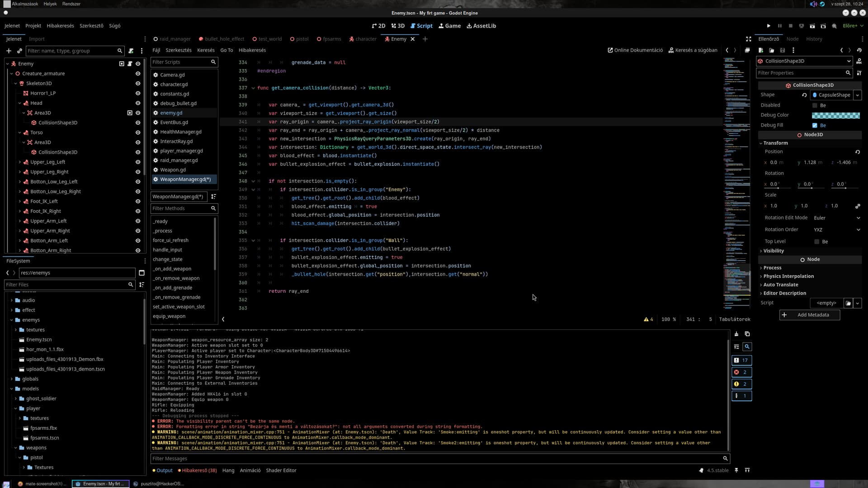The width and height of the screenshot is (868, 488).
Task: Open Online Dokumentáció link
Action: (635, 50)
